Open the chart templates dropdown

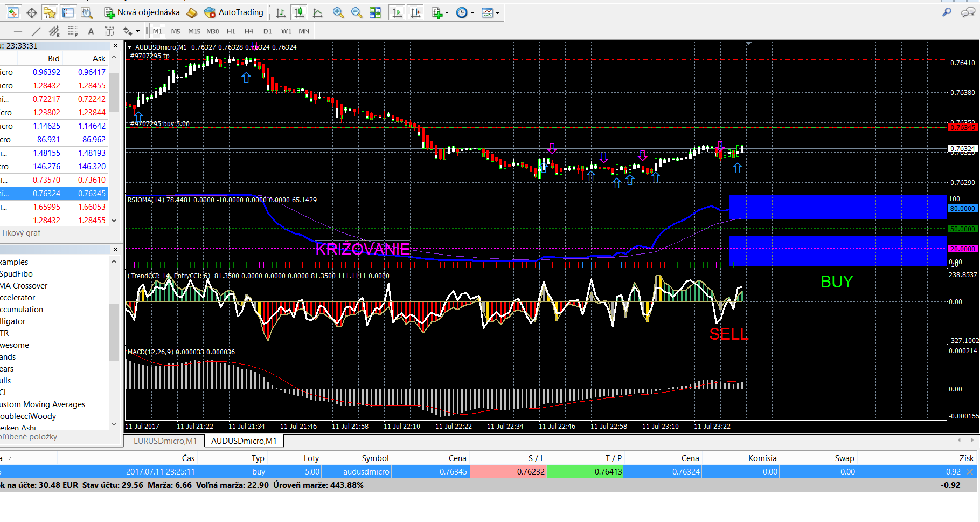pos(490,12)
